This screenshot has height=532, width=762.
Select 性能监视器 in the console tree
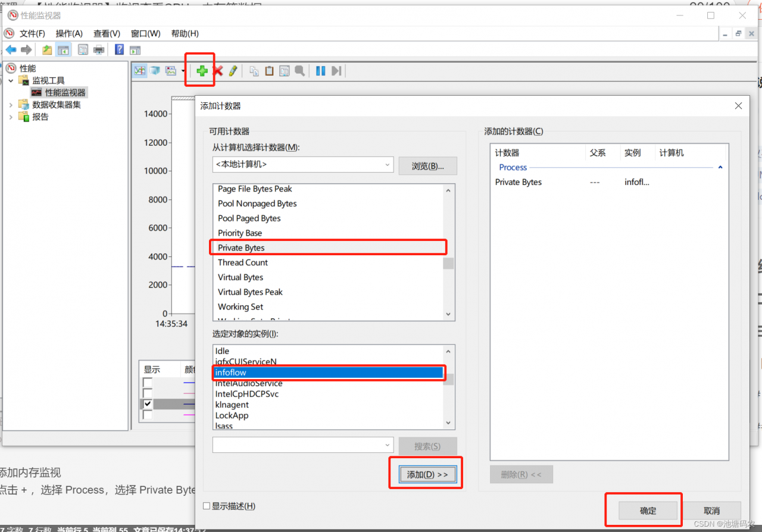tap(65, 92)
